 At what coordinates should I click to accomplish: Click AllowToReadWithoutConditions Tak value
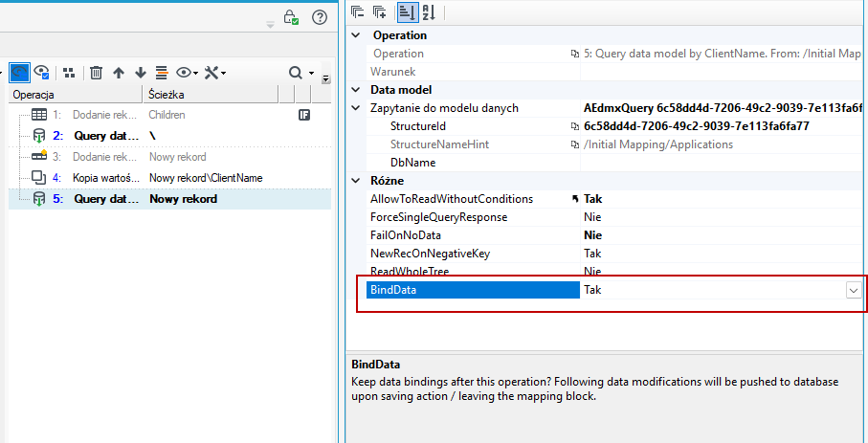pyautogui.click(x=593, y=199)
